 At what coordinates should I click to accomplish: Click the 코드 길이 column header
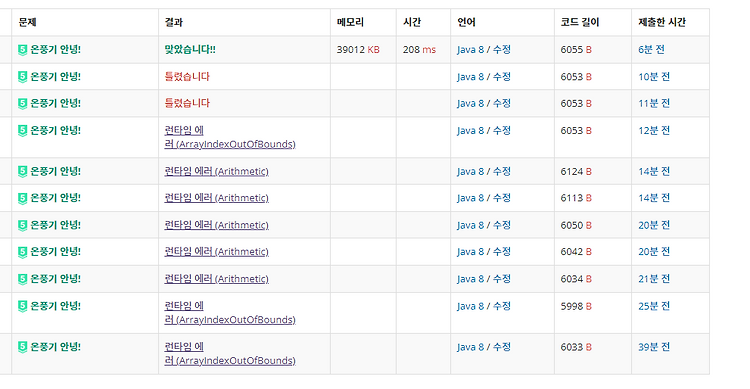coord(580,22)
